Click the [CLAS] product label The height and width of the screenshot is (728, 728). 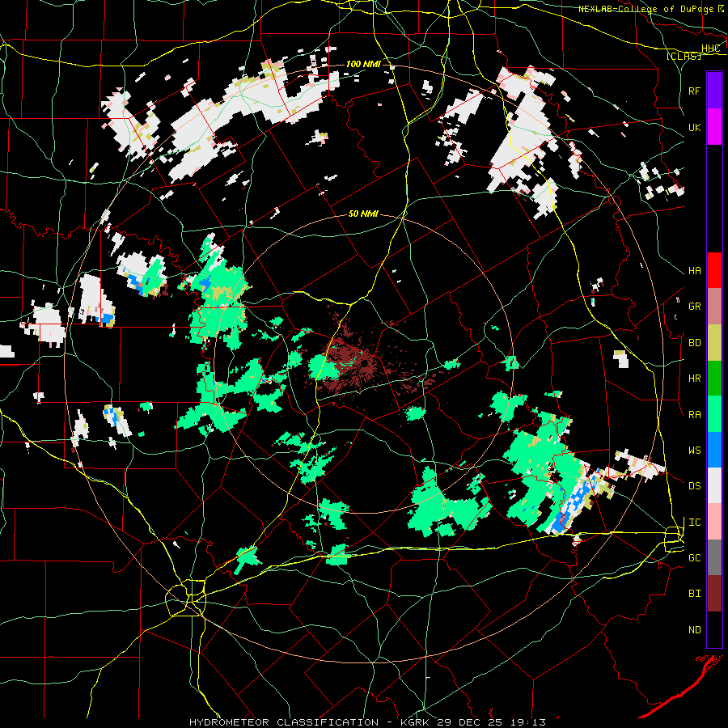point(684,56)
